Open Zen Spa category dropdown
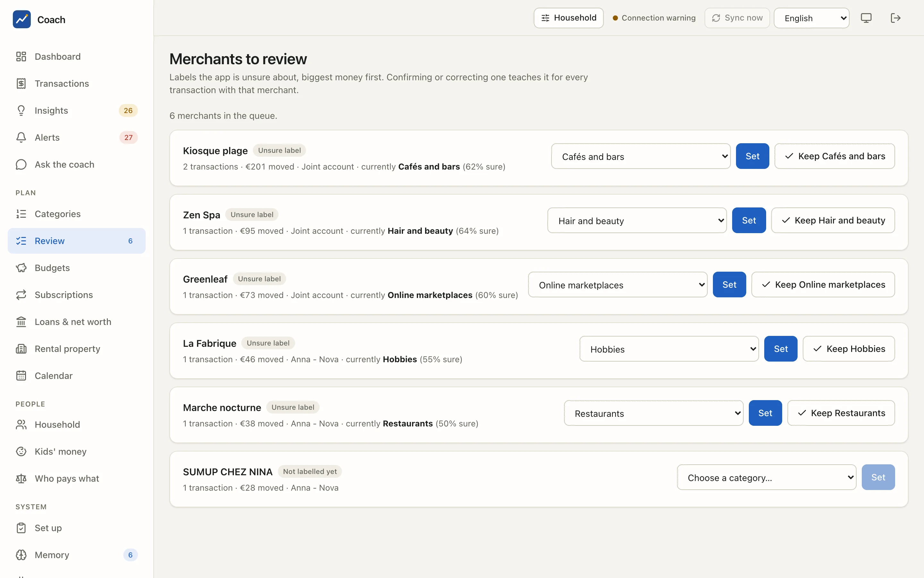Viewport: 924px width, 578px height. click(637, 220)
